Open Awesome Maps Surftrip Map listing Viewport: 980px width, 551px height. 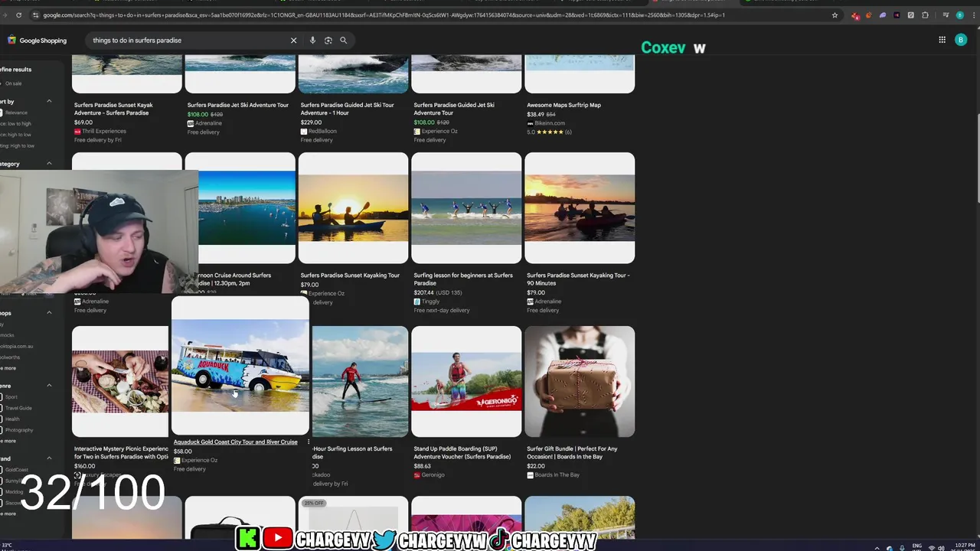point(563,105)
